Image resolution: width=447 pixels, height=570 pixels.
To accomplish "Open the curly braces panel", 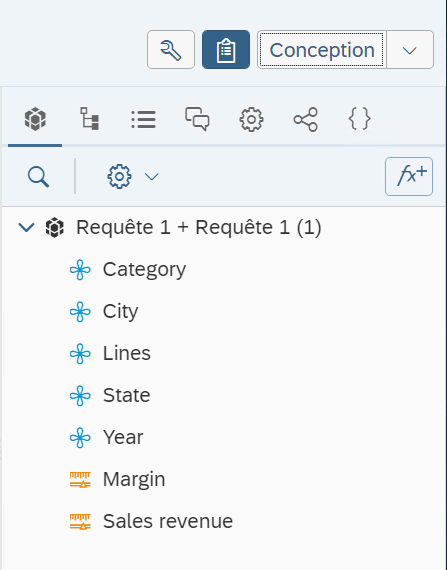I will coord(360,119).
